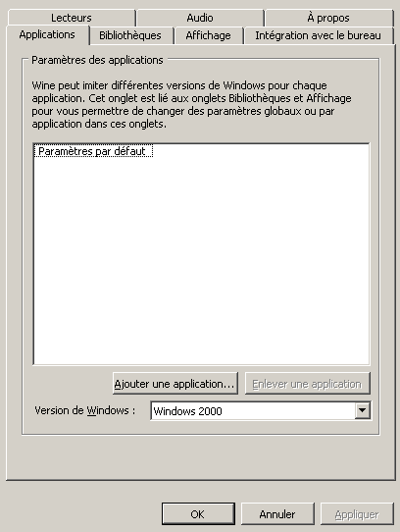The height and width of the screenshot is (532, 400).
Task: Click the Appliquer button
Action: 357,514
